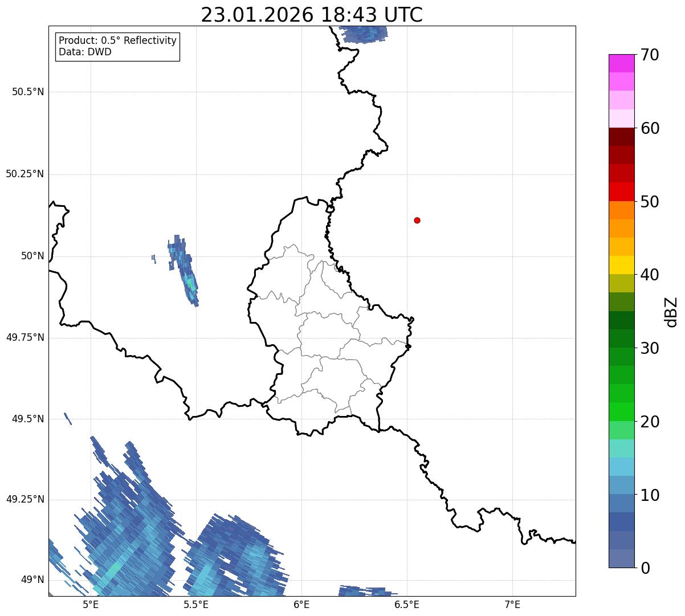Screen dimensions: 685x616
Task: Click the latitude label "50.25°N"
Action: click(x=25, y=174)
